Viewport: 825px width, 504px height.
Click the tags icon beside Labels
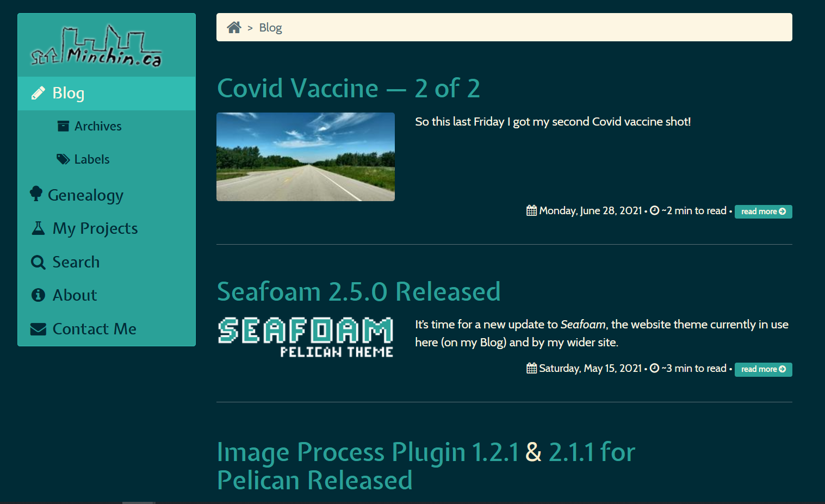click(63, 159)
